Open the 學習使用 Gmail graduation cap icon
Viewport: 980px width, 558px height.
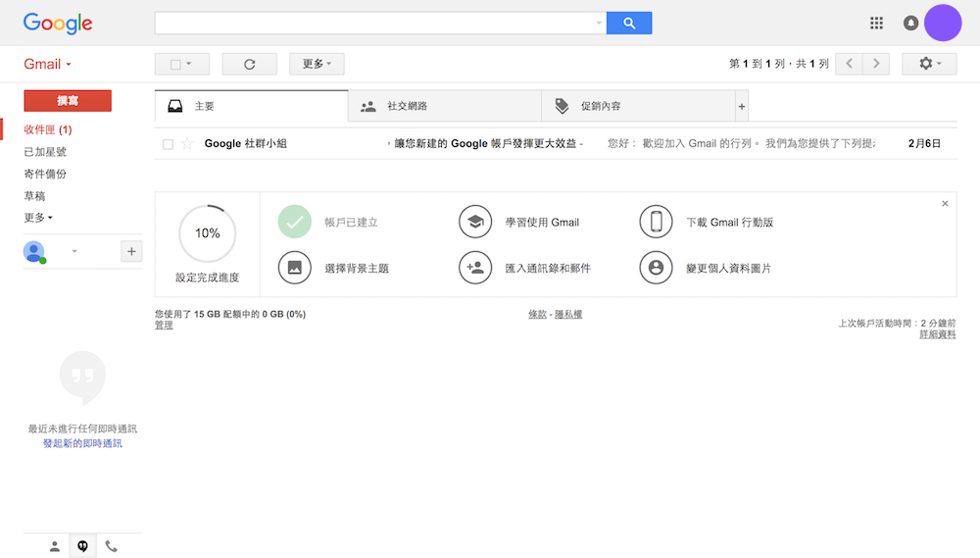pos(475,222)
